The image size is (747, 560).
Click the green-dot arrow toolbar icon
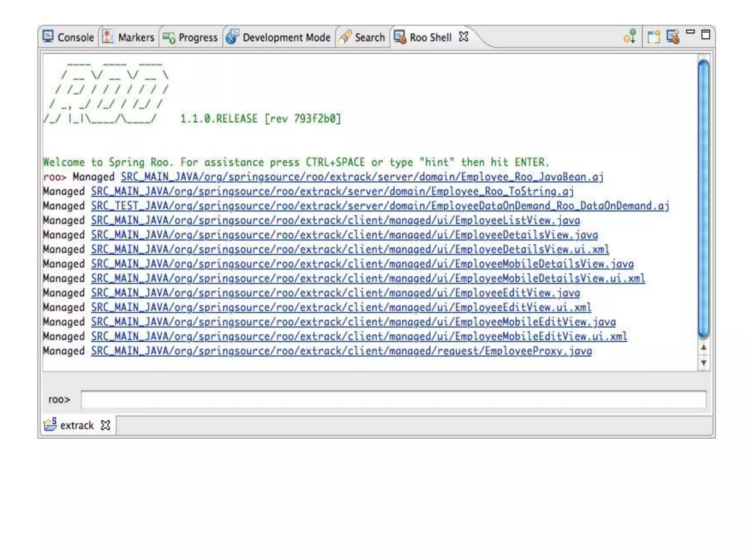pos(630,36)
